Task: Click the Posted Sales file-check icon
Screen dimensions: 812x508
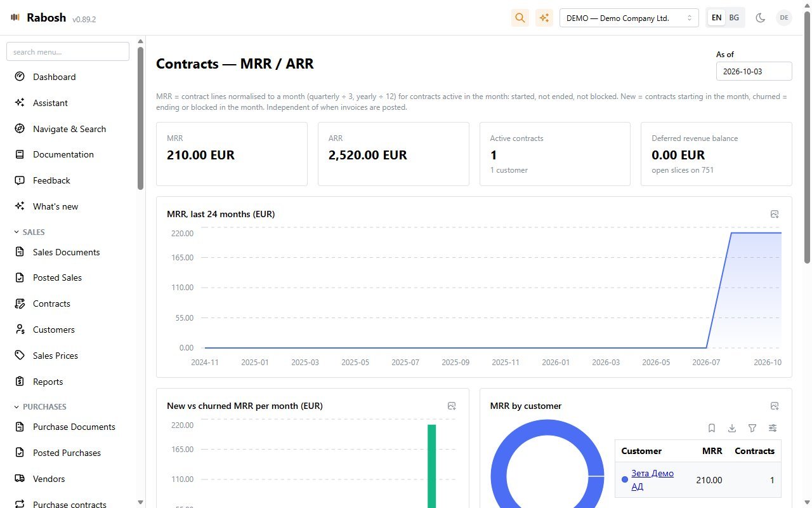Action: coord(20,277)
